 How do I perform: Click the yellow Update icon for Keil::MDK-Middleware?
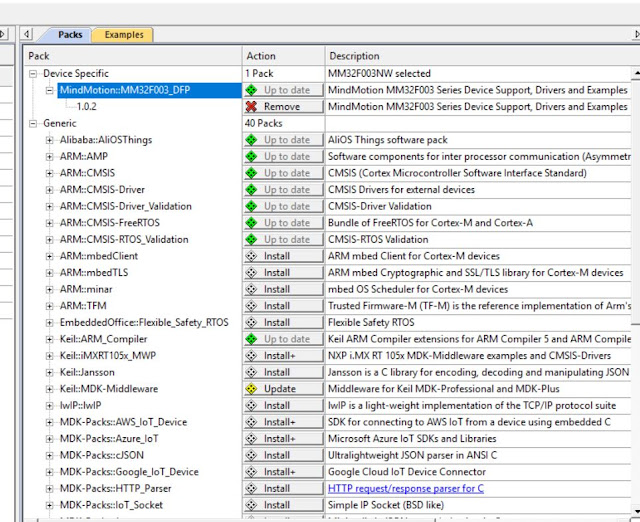coord(251,389)
